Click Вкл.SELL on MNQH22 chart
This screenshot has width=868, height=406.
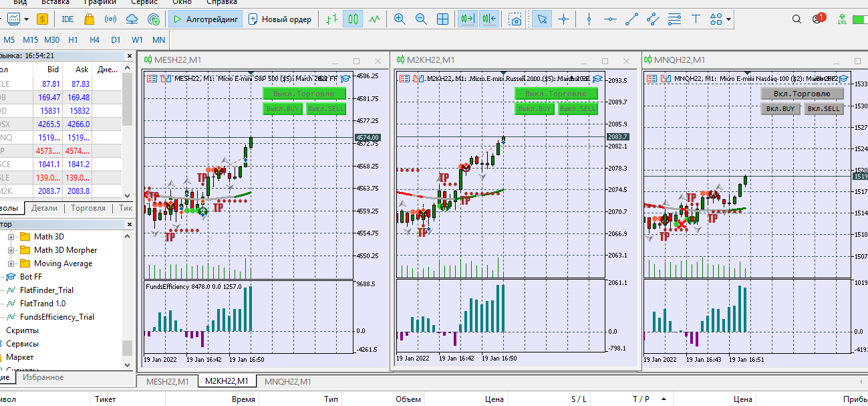click(x=824, y=108)
